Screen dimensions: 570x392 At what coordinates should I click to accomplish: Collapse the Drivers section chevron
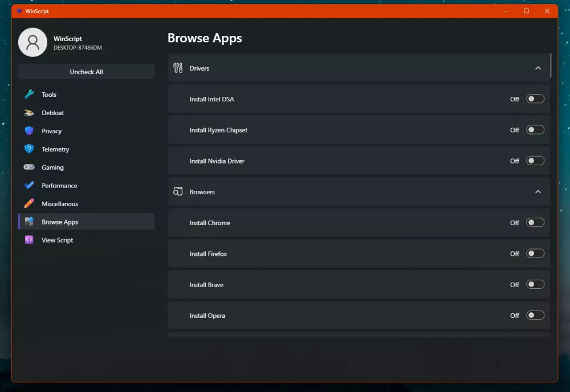point(538,68)
